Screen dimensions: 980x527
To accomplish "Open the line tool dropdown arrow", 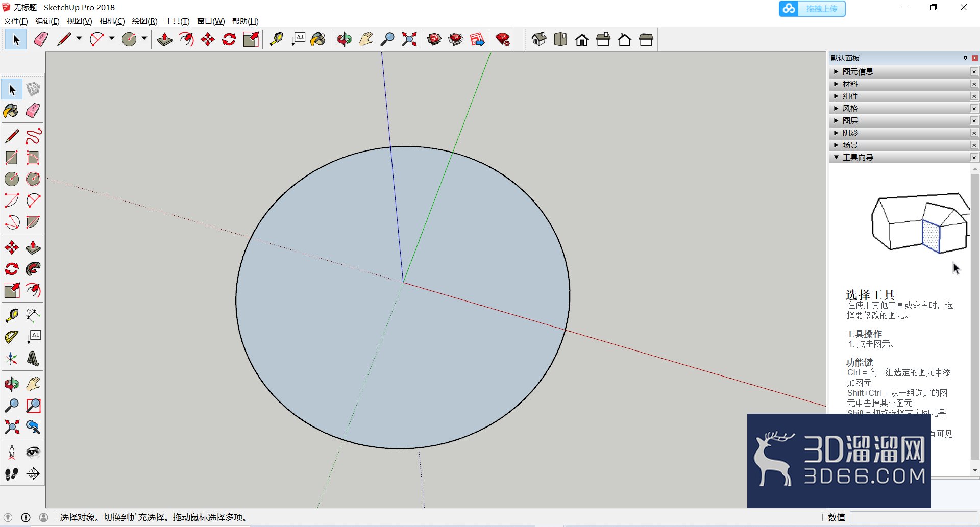I will pos(79,38).
